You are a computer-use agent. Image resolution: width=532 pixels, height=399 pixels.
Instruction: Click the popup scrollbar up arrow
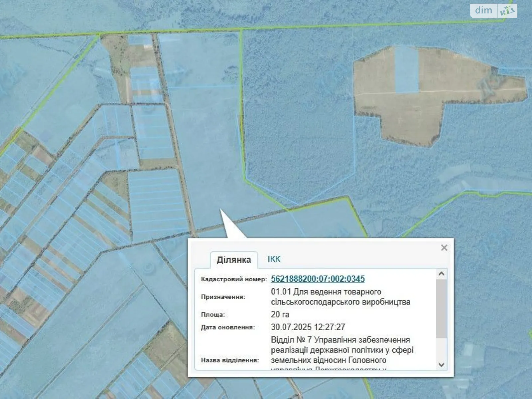pyautogui.click(x=442, y=274)
